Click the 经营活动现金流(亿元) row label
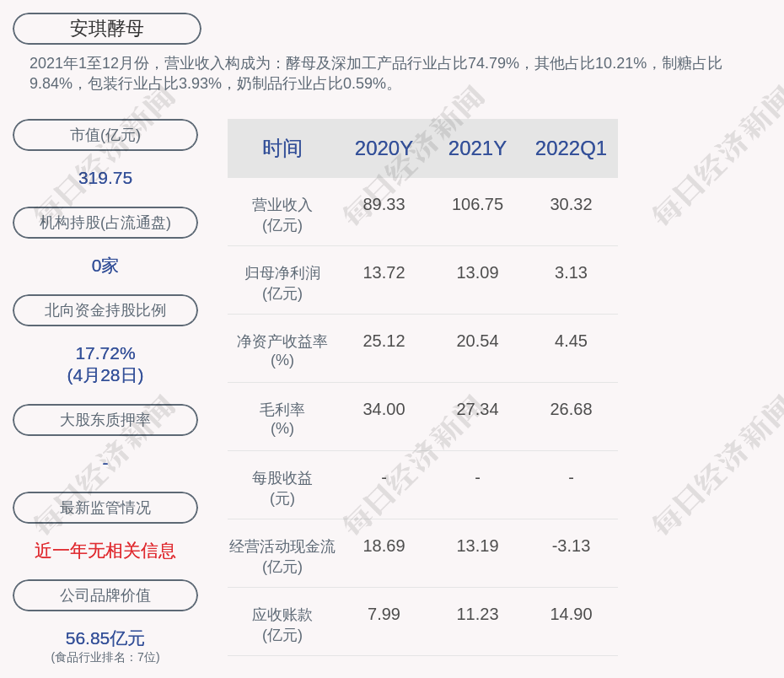 point(282,556)
